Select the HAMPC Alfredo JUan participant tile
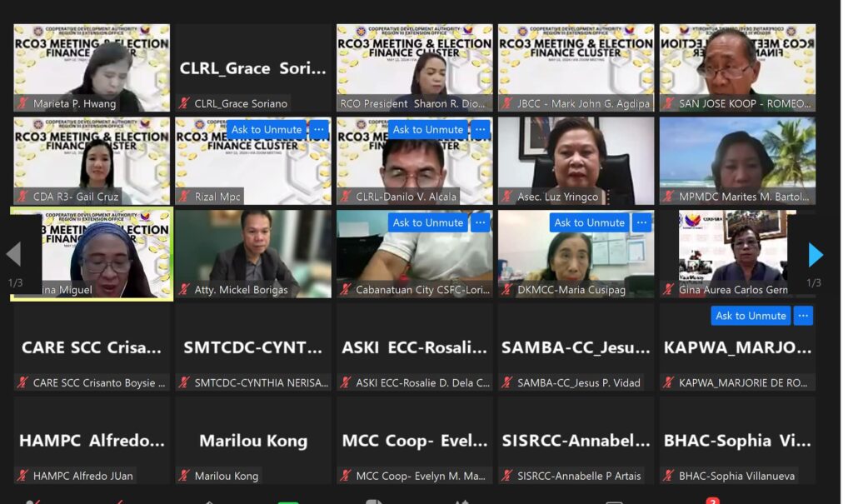853x504 pixels. coord(92,441)
